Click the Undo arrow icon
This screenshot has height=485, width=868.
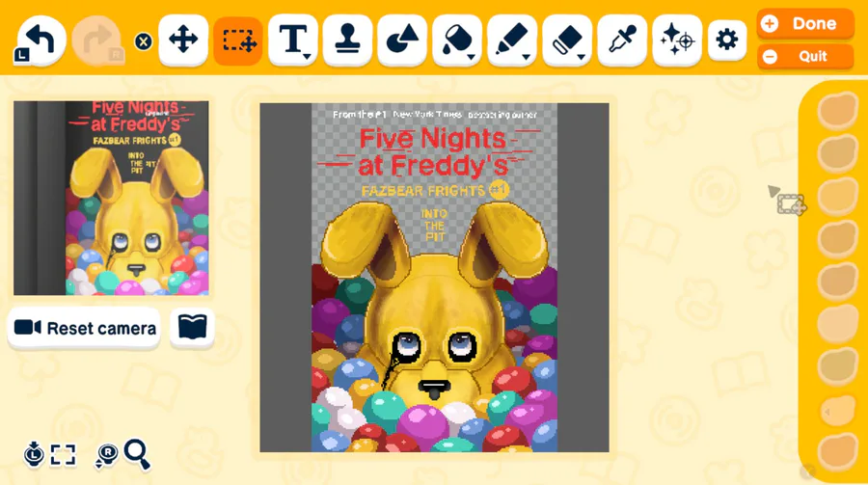click(41, 40)
